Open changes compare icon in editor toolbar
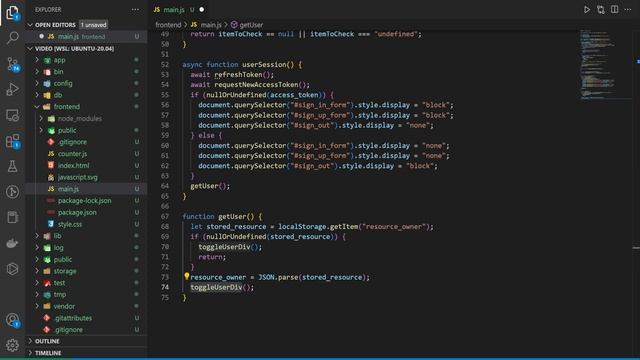This screenshot has height=360, width=640. [x=600, y=9]
